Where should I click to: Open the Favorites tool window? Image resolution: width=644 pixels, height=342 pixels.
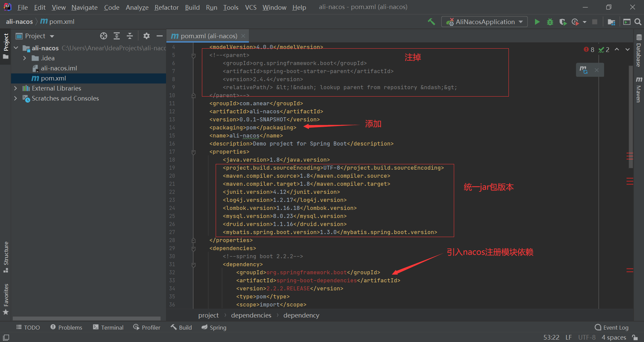(x=6, y=299)
